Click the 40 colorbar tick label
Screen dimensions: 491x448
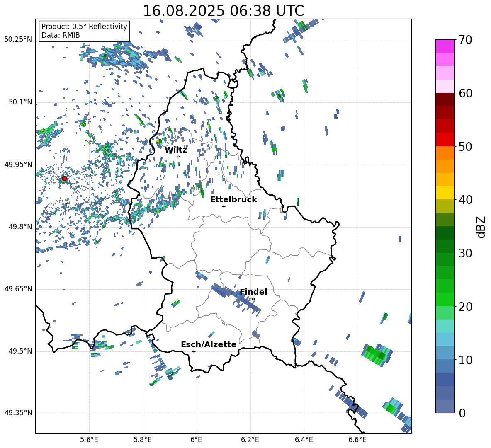465,200
